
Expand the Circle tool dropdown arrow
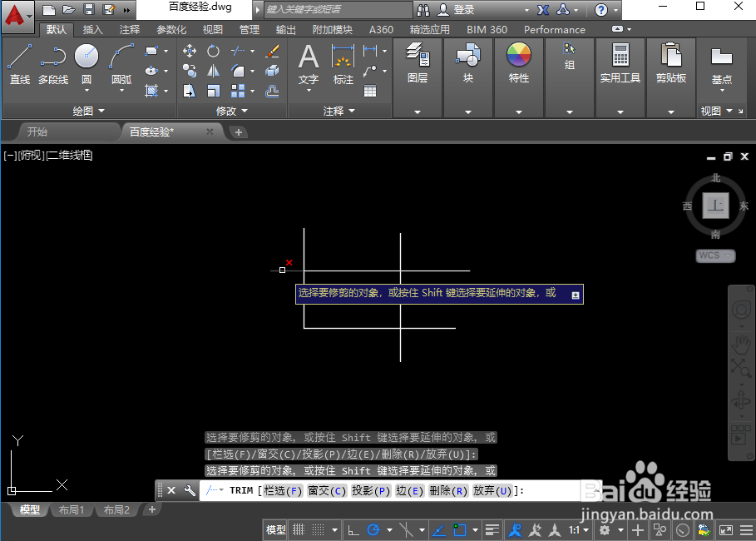[86, 90]
